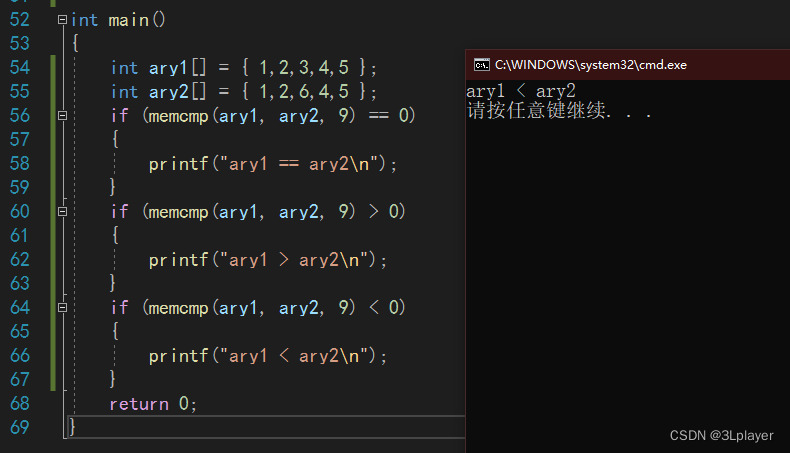Click the string "ary1 > ary2\n"
The image size is (790, 453).
294,260
